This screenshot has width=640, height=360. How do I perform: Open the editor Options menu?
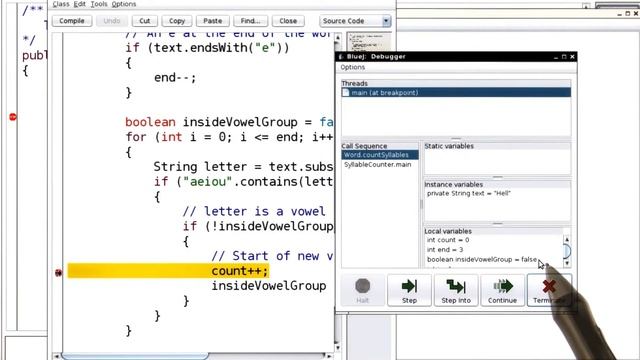(x=124, y=4)
